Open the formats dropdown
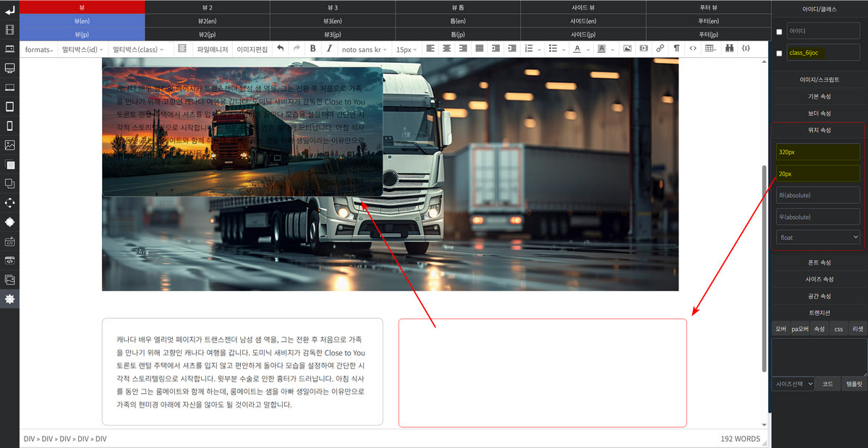 pyautogui.click(x=39, y=49)
